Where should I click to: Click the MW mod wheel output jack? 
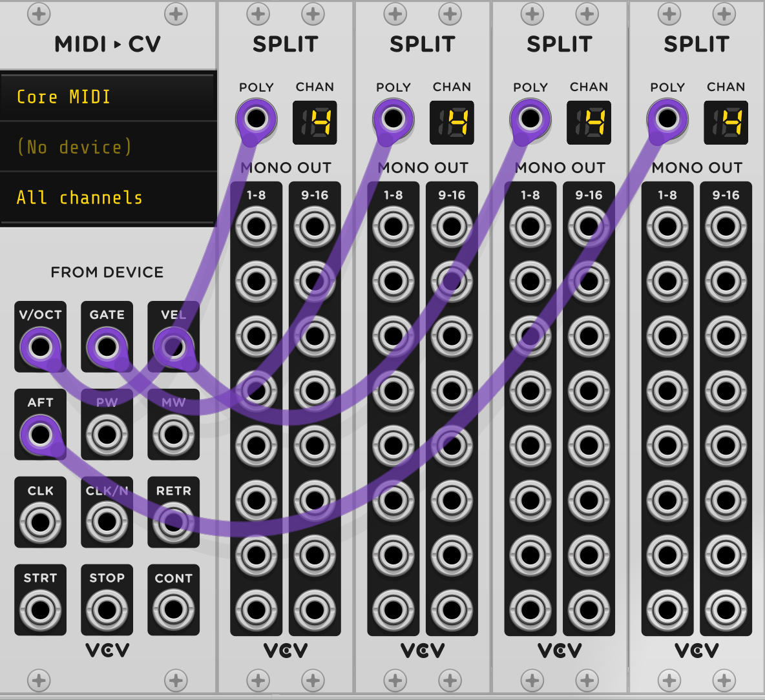(x=173, y=434)
